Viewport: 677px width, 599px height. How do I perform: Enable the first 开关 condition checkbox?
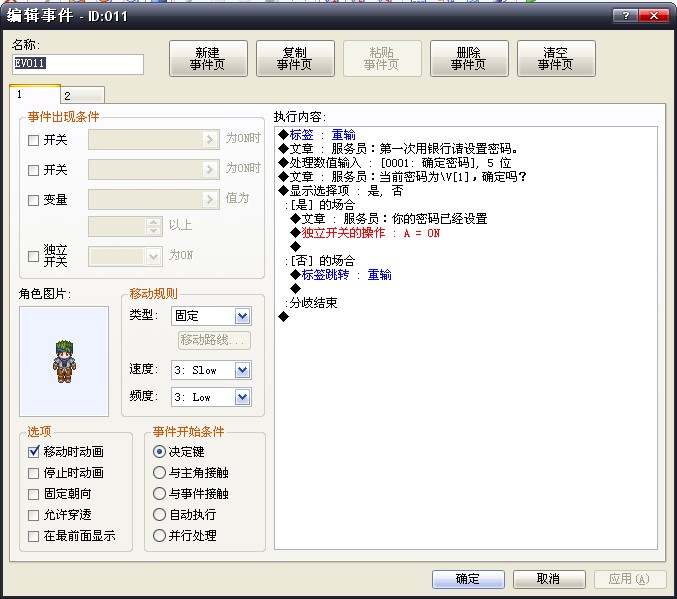coord(33,140)
